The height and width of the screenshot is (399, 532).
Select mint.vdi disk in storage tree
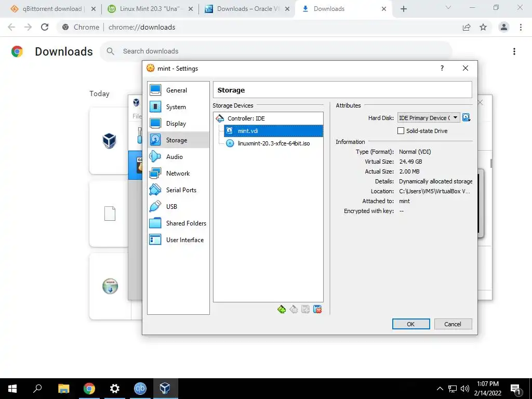click(273, 131)
